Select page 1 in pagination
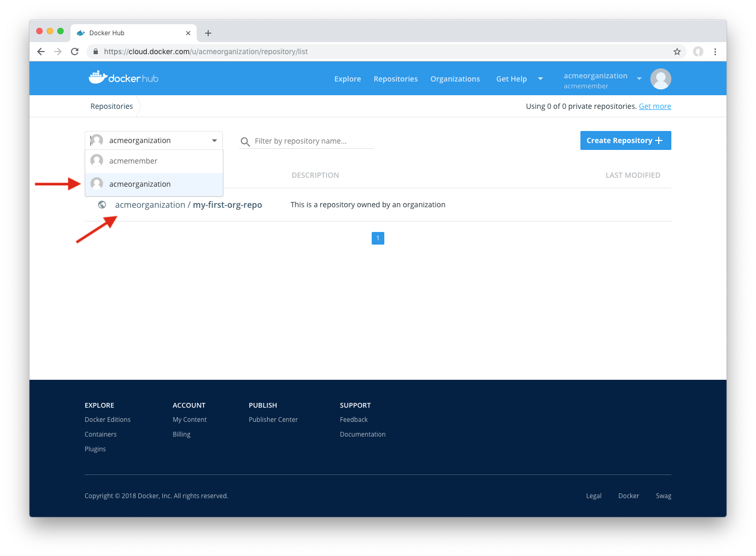The width and height of the screenshot is (756, 556). 377,238
